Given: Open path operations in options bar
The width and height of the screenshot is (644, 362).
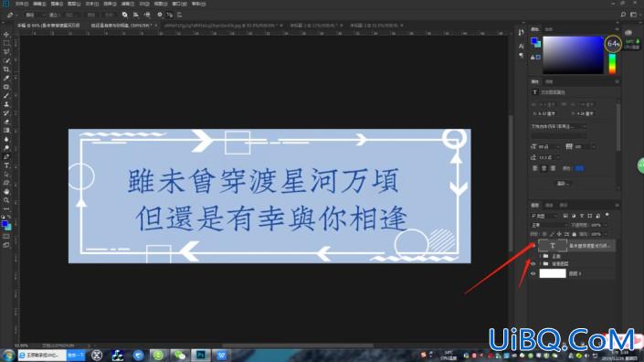Looking at the screenshot, I should [125, 15].
